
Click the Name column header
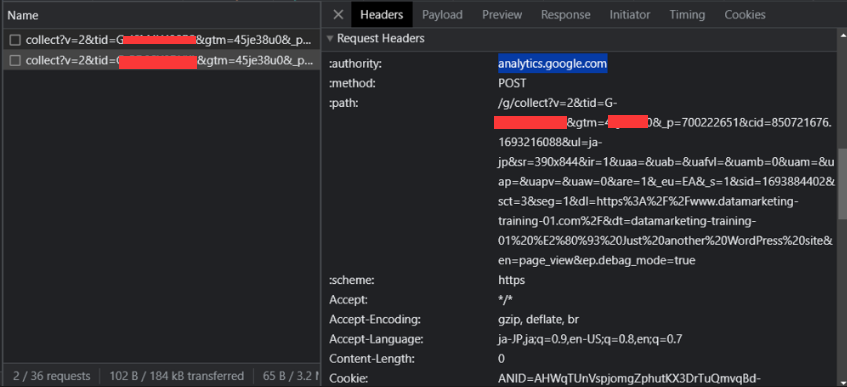(x=162, y=16)
